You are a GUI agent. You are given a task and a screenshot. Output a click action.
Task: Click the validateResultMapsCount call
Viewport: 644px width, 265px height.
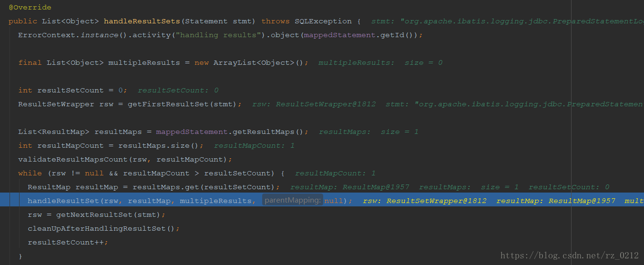pos(125,159)
